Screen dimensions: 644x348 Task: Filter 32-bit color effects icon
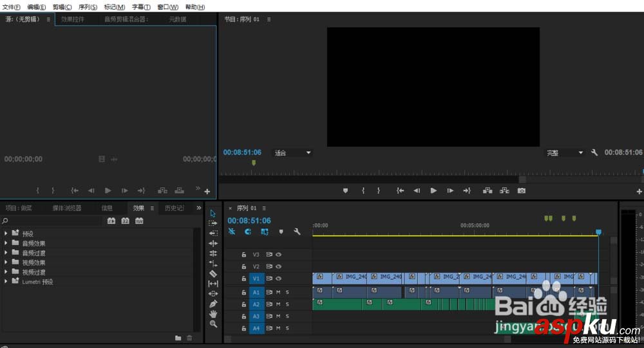126,221
